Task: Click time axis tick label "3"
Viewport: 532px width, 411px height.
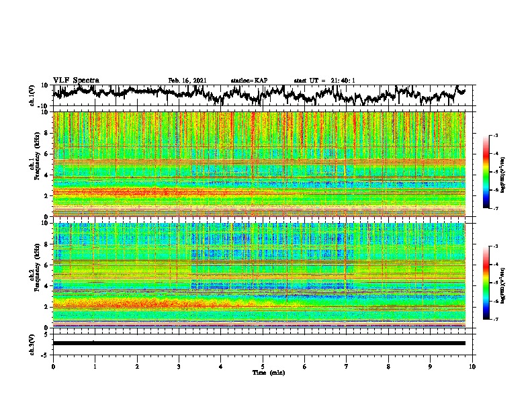Action: click(179, 367)
